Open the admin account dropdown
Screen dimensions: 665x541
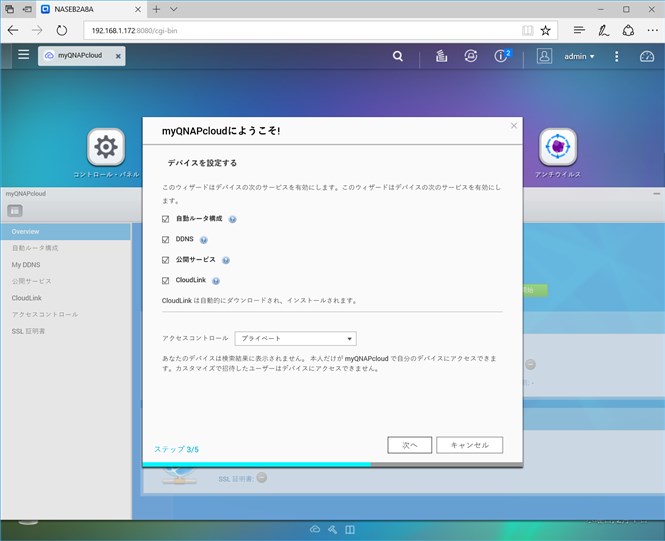coord(579,56)
